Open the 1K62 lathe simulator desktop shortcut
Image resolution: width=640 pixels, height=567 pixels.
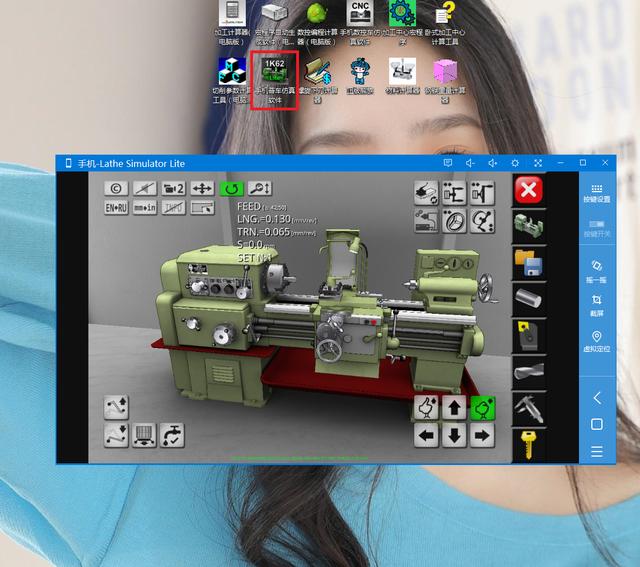point(275,81)
